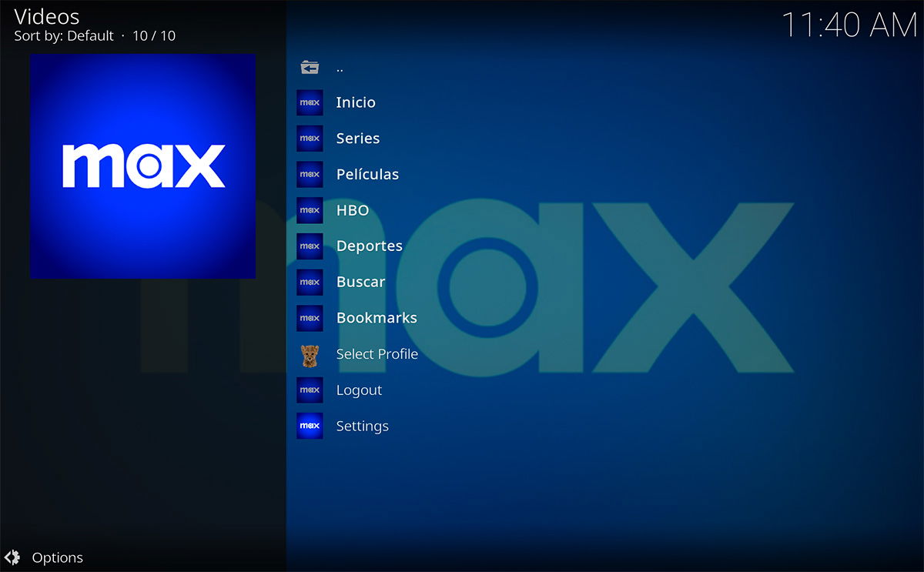Screen dimensions: 924x572
Task: Click the parent folder back icon
Action: click(x=310, y=67)
